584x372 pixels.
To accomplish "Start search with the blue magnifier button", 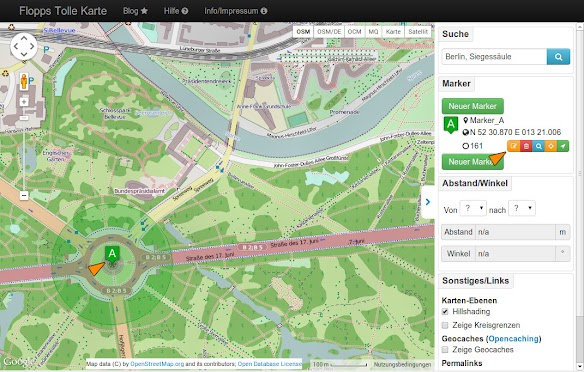I will click(558, 57).
